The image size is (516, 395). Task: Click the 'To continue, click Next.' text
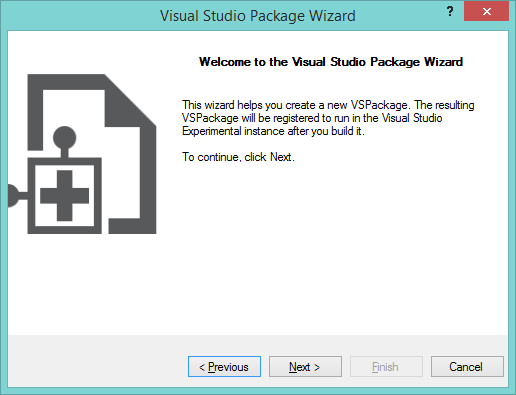tap(238, 157)
